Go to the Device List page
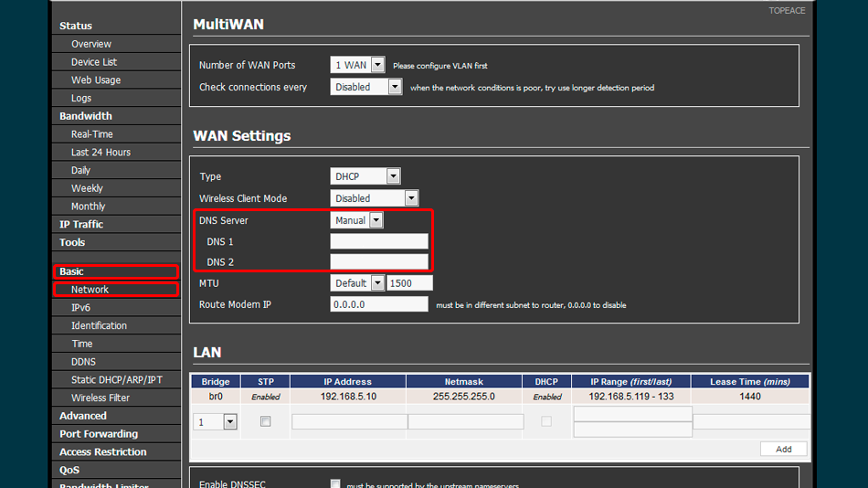The width and height of the screenshot is (868, 488). pyautogui.click(x=94, y=62)
